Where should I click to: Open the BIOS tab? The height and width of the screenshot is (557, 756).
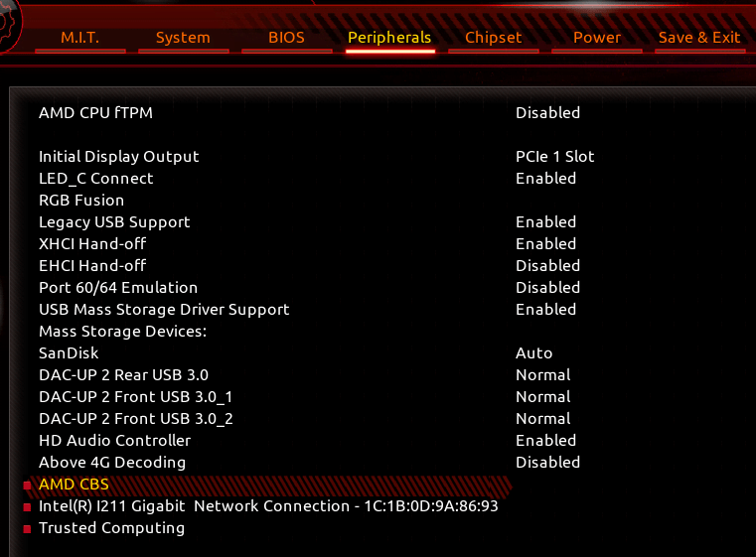pos(286,38)
